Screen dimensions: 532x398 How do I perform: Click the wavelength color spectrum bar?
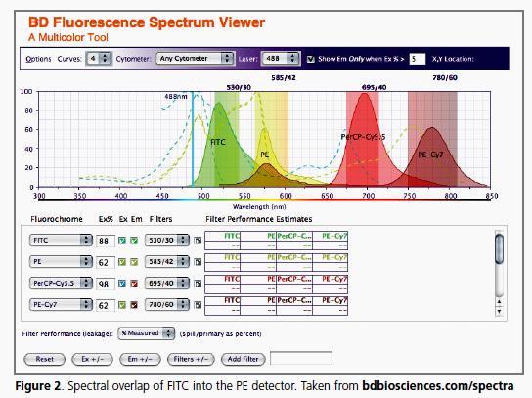(x=264, y=200)
